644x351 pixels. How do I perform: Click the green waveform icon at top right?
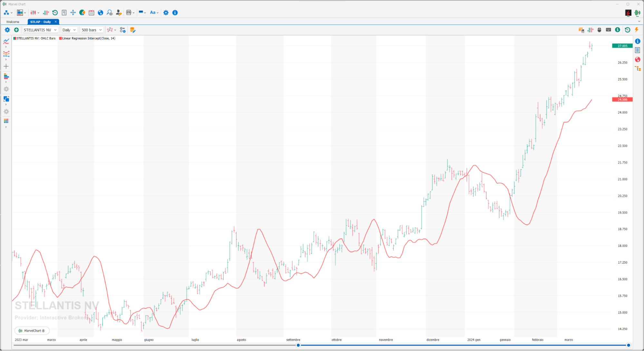point(637,13)
